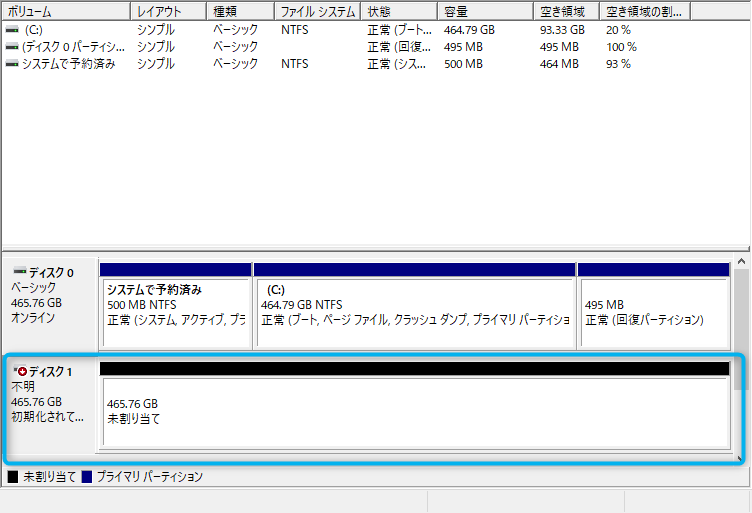
Task: Click the 464 MB free space cell
Action: click(x=559, y=64)
